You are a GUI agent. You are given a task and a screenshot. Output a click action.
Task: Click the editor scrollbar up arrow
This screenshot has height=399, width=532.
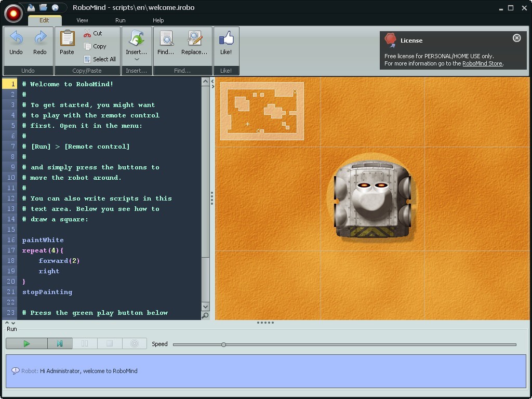click(x=205, y=82)
